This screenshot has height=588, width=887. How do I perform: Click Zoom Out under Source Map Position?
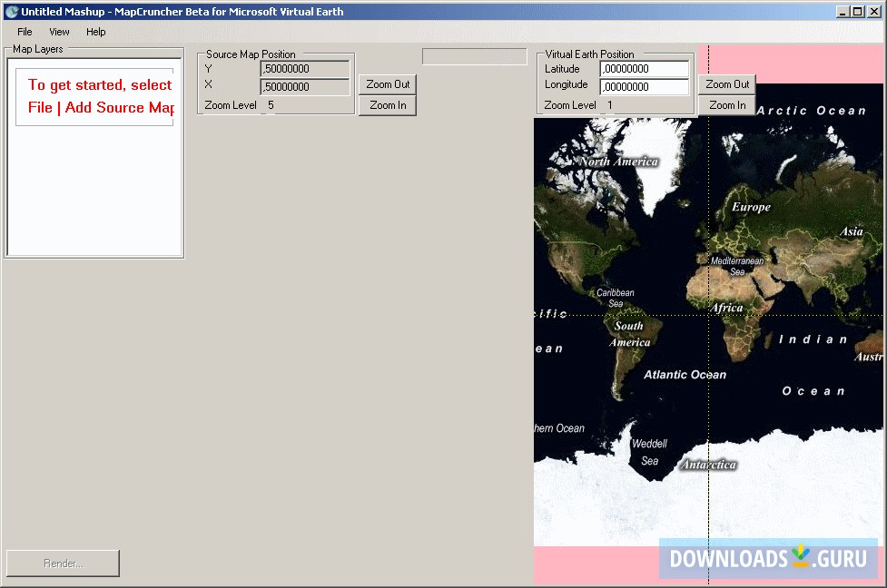[x=388, y=83]
